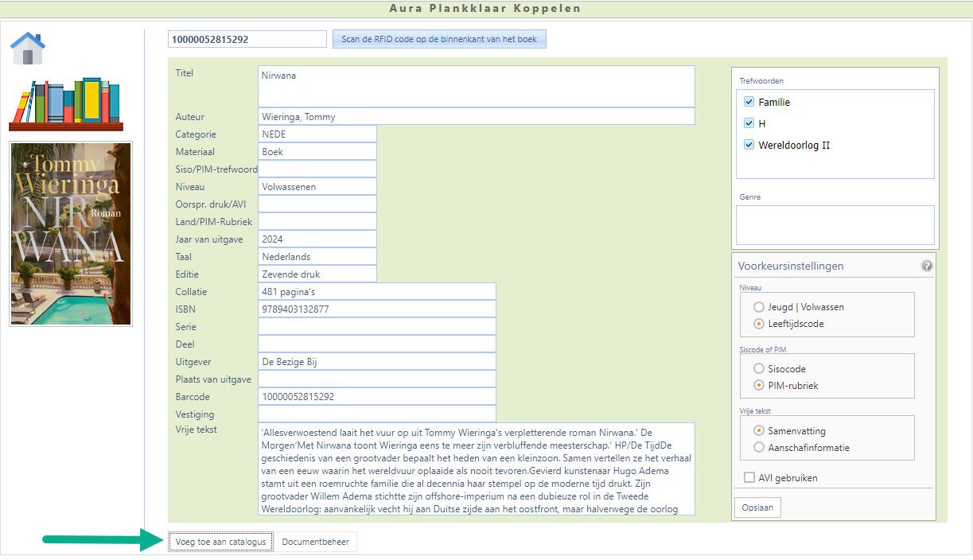Click Voeg toe aan catalogus button
This screenshot has width=973, height=560.
point(220,542)
